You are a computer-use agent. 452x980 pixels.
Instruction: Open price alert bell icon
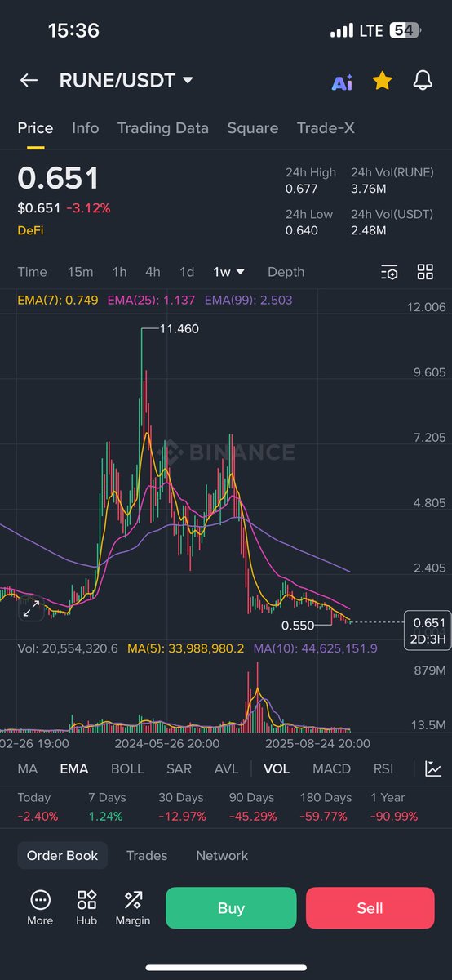coord(423,80)
